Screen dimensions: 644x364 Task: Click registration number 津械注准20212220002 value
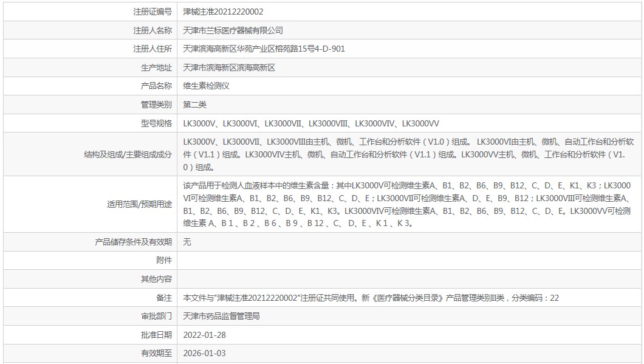click(223, 12)
